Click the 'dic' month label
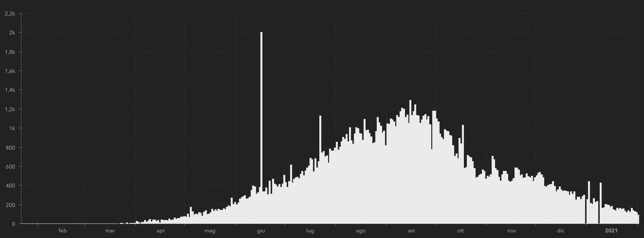The width and height of the screenshot is (644, 238). [561, 231]
